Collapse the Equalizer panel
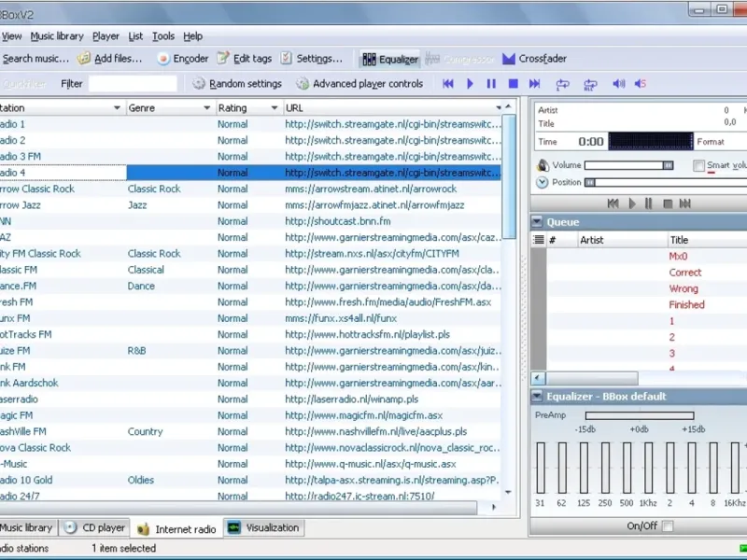 [x=538, y=397]
